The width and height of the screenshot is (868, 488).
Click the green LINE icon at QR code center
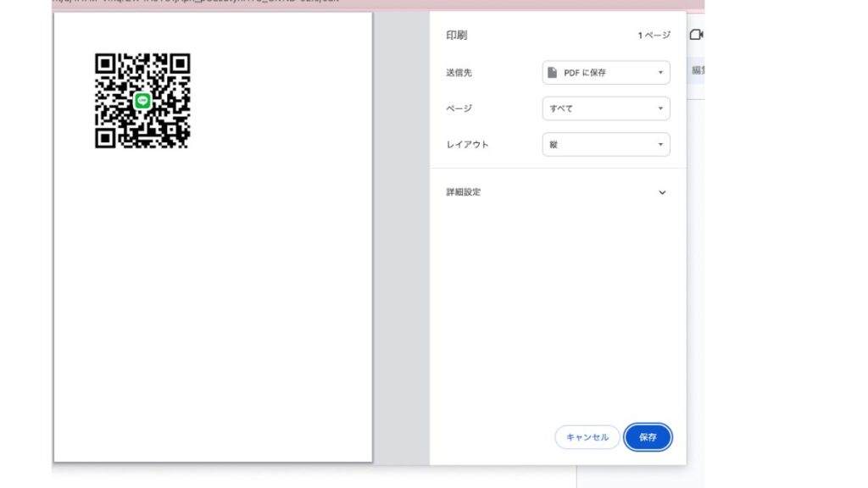click(142, 100)
